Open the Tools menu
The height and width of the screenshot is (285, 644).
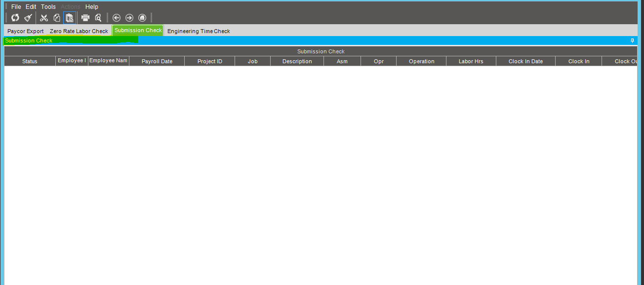click(48, 7)
